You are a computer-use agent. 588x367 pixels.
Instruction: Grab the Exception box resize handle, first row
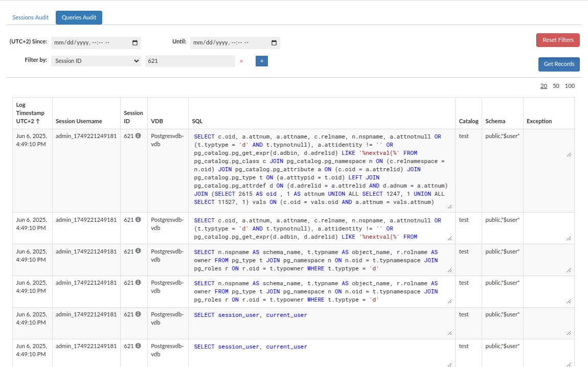pos(569,154)
